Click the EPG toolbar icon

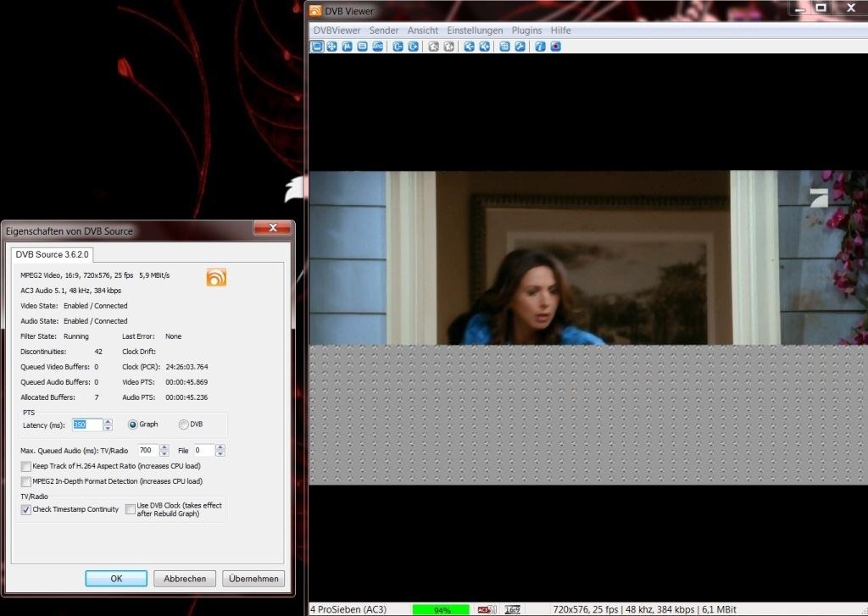click(377, 47)
